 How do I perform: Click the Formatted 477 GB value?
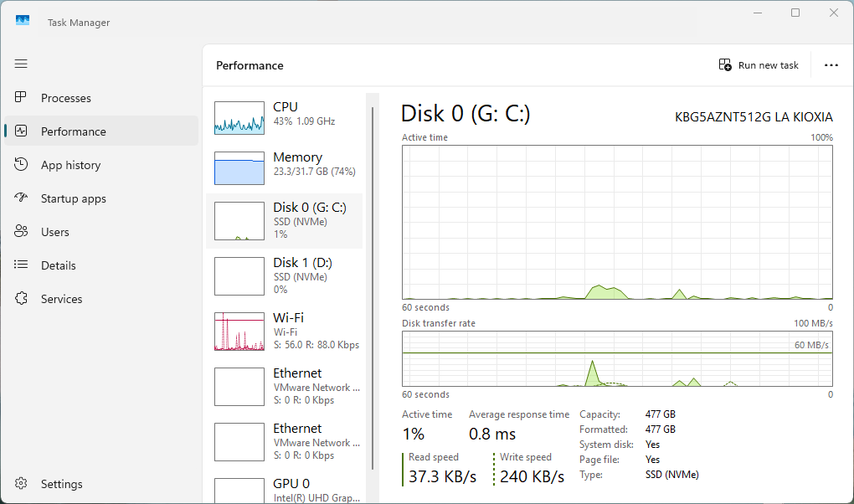coord(660,429)
